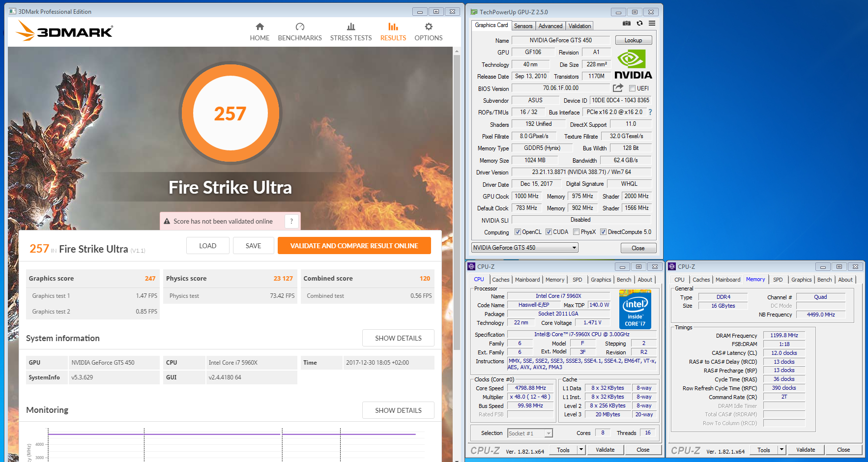Click the question mark beside the validation warning
Image resolution: width=868 pixels, height=462 pixels.
coord(291,221)
